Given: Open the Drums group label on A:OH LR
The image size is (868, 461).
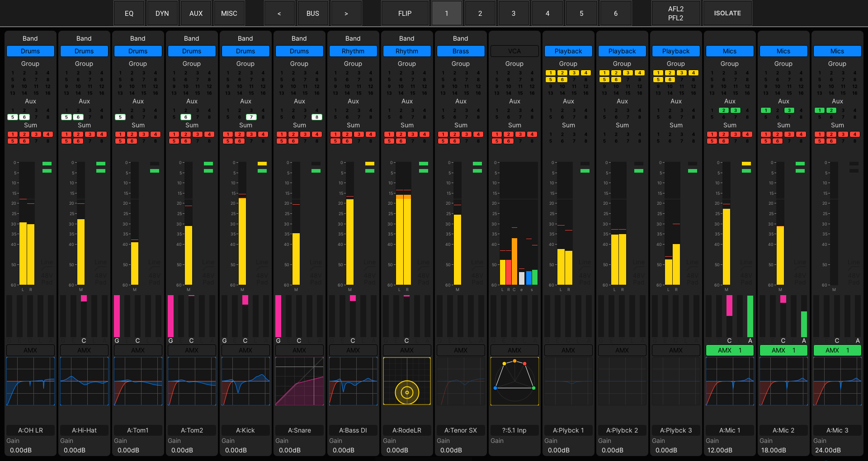Looking at the screenshot, I should (x=30, y=51).
